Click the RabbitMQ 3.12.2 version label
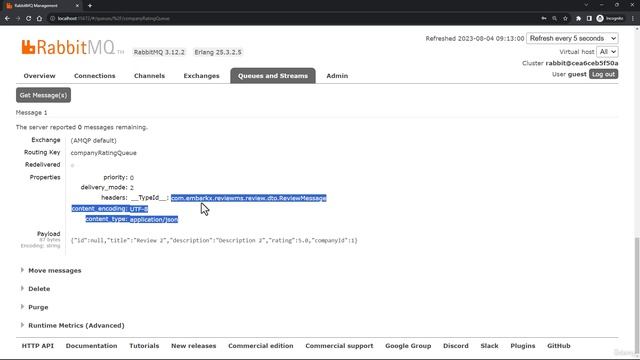Image resolution: width=640 pixels, height=360 pixels. coord(159,52)
